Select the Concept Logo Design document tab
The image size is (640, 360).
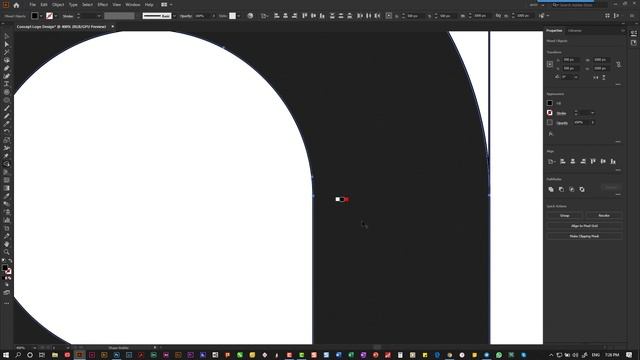pyautogui.click(x=61, y=27)
